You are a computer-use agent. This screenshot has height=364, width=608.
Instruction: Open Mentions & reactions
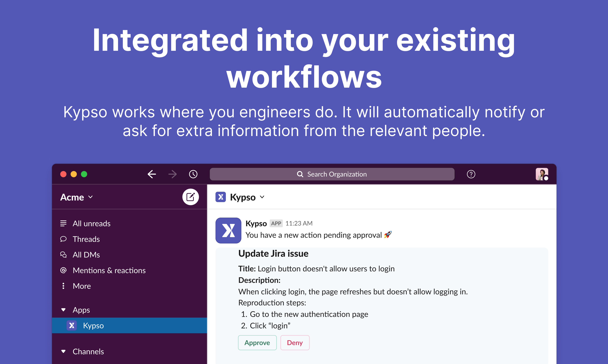click(x=109, y=270)
